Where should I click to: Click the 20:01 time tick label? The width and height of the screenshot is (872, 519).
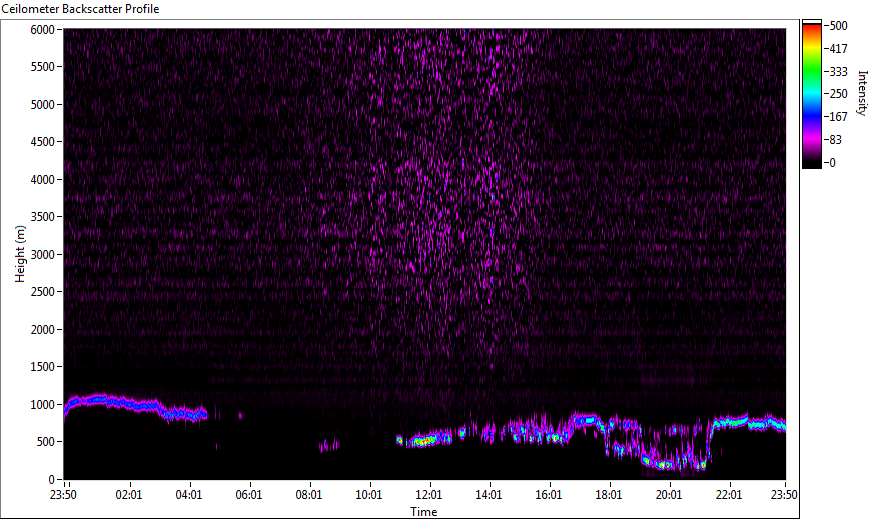669,495
